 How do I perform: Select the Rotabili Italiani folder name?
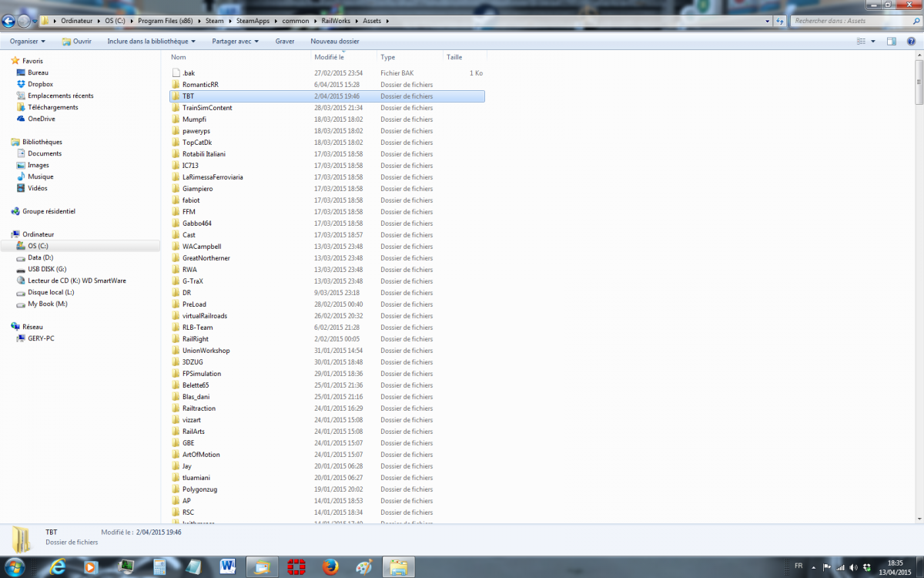pyautogui.click(x=204, y=154)
